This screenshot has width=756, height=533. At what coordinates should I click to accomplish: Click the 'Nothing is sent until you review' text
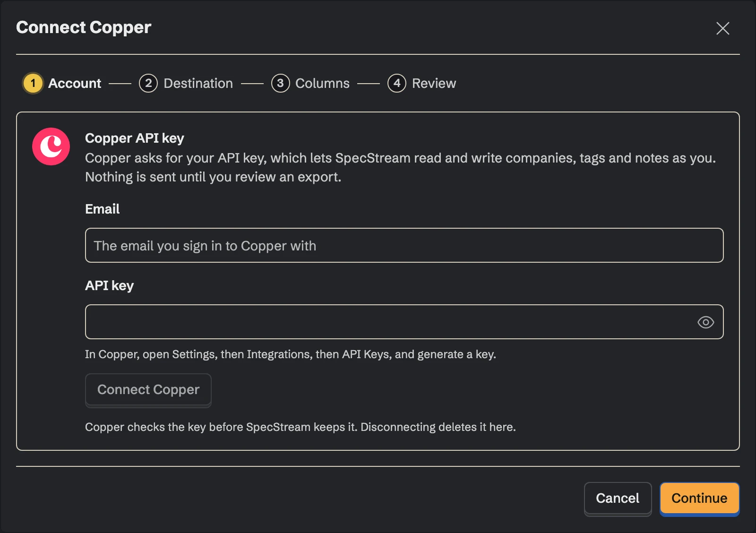213,177
